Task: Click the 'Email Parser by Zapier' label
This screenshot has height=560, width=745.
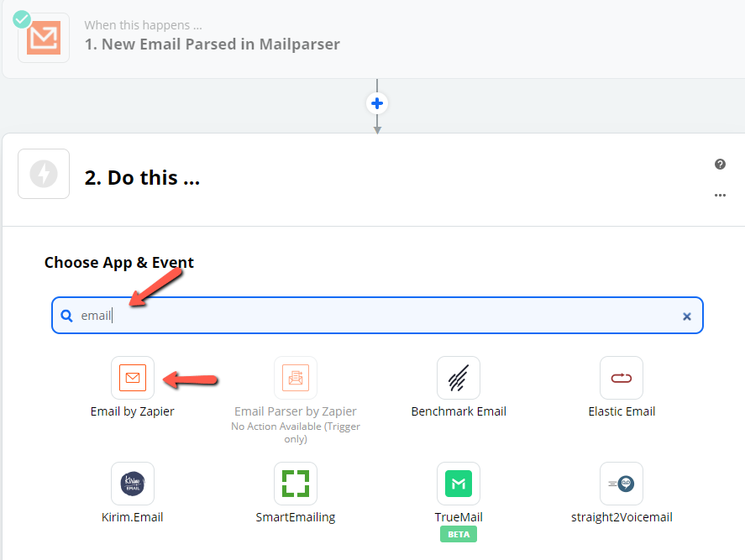Action: point(296,411)
